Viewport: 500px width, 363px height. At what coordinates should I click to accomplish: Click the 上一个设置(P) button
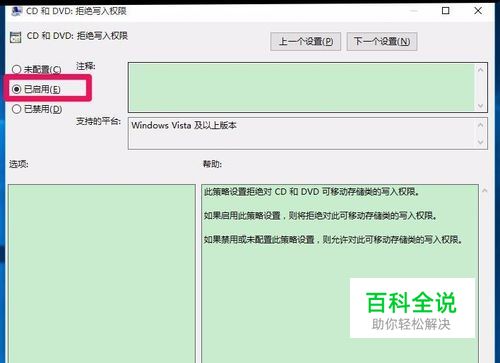305,42
